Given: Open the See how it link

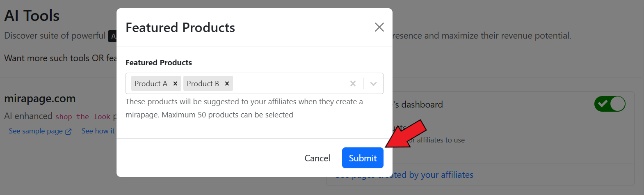Looking at the screenshot, I should click(98, 131).
